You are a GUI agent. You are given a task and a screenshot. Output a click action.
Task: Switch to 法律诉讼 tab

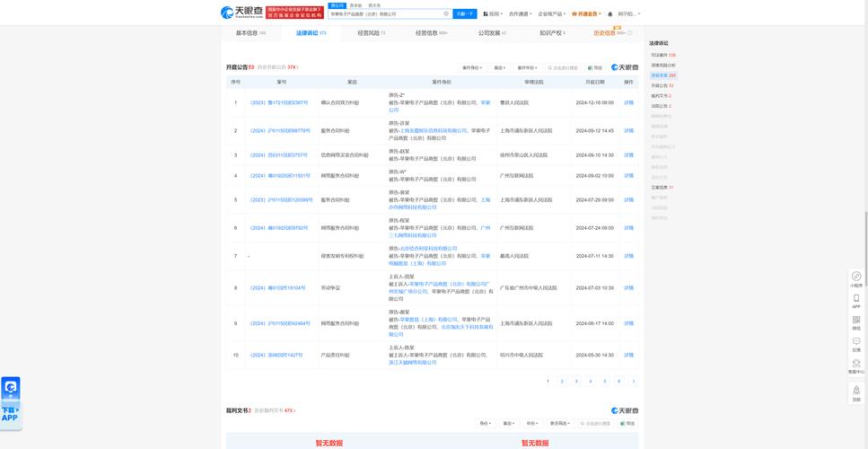point(311,33)
